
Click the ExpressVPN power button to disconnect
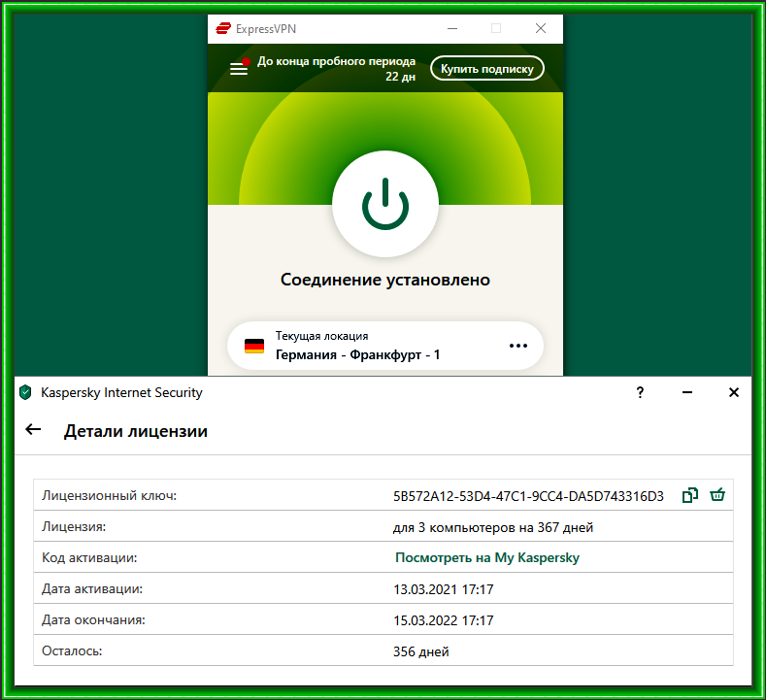[385, 204]
